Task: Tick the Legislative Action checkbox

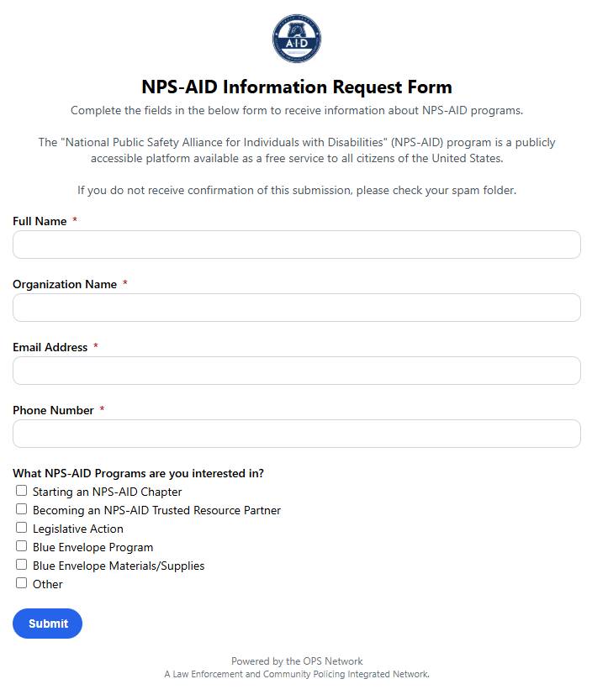Action: point(22,528)
